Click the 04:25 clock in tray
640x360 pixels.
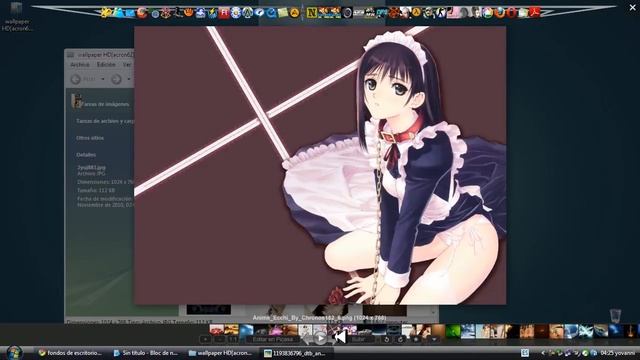coord(607,353)
